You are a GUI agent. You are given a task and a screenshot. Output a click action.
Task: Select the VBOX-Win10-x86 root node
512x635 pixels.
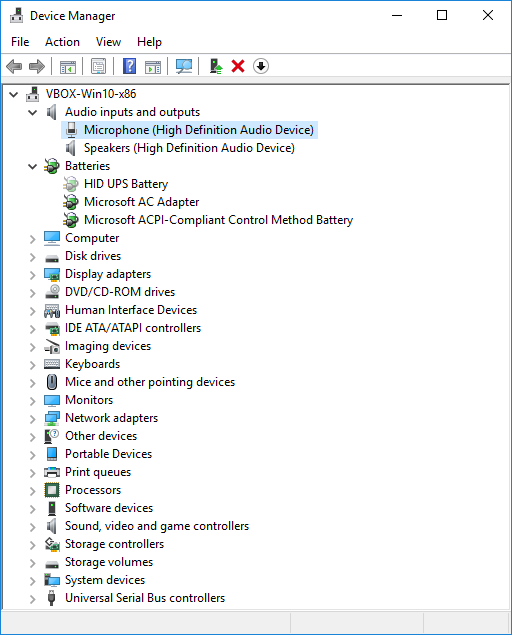(x=91, y=94)
